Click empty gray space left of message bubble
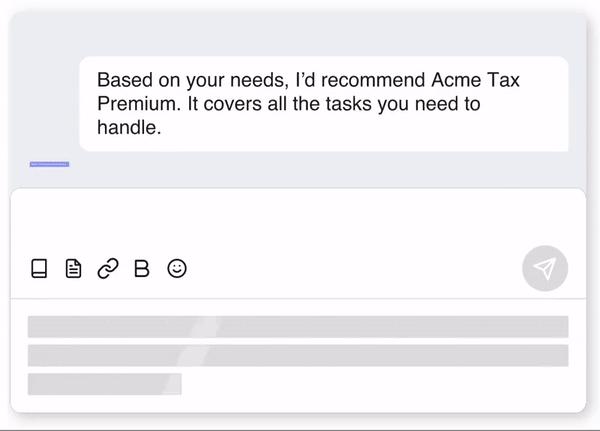600x431 pixels. [44, 104]
